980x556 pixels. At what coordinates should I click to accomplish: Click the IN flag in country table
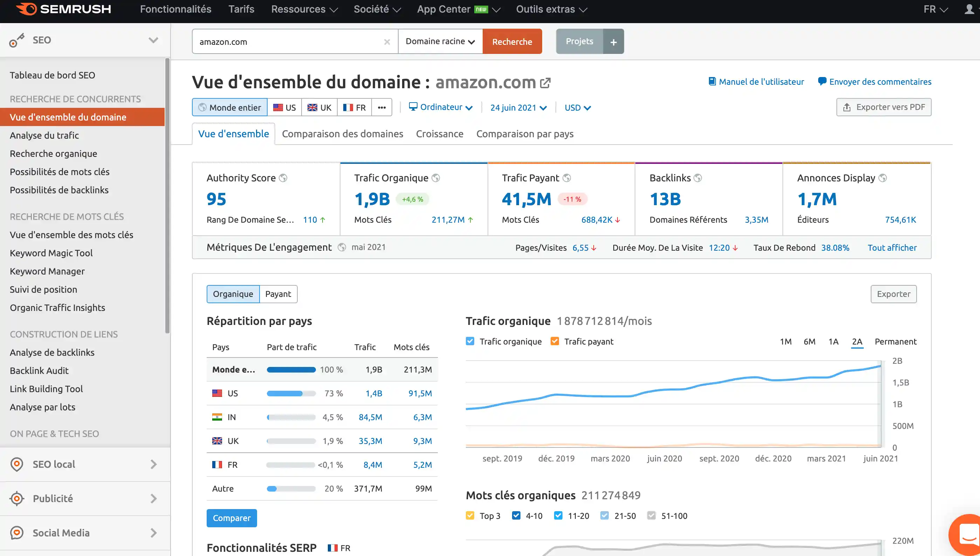point(217,417)
